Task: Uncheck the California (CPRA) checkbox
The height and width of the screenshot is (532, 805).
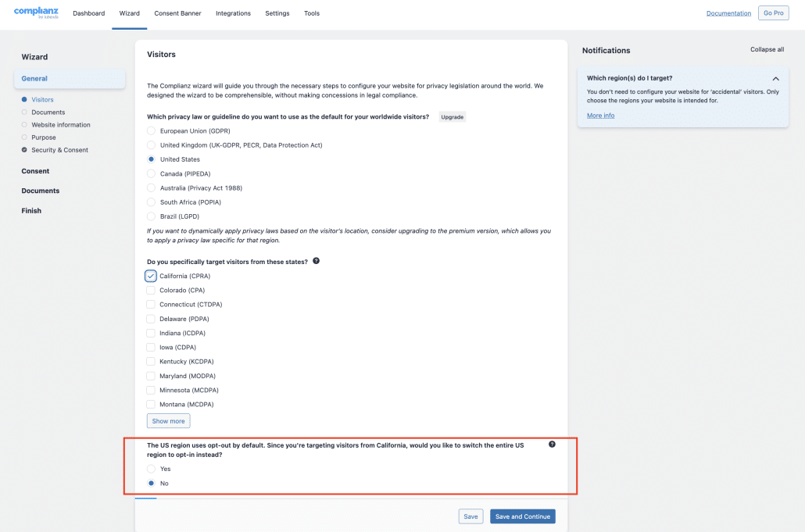Action: point(150,276)
